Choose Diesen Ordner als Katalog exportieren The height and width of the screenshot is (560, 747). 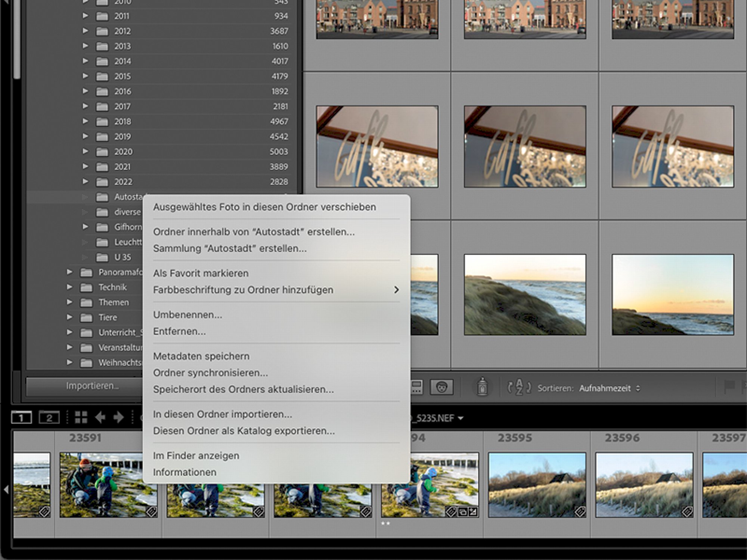click(x=276, y=431)
